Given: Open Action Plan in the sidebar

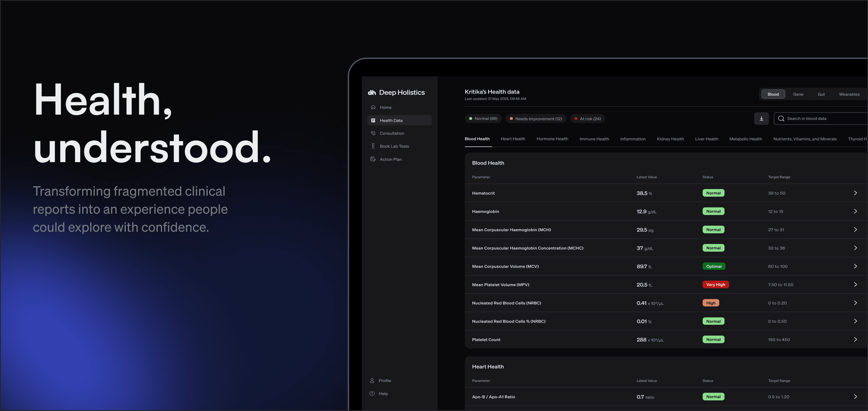Looking at the screenshot, I should point(400,159).
